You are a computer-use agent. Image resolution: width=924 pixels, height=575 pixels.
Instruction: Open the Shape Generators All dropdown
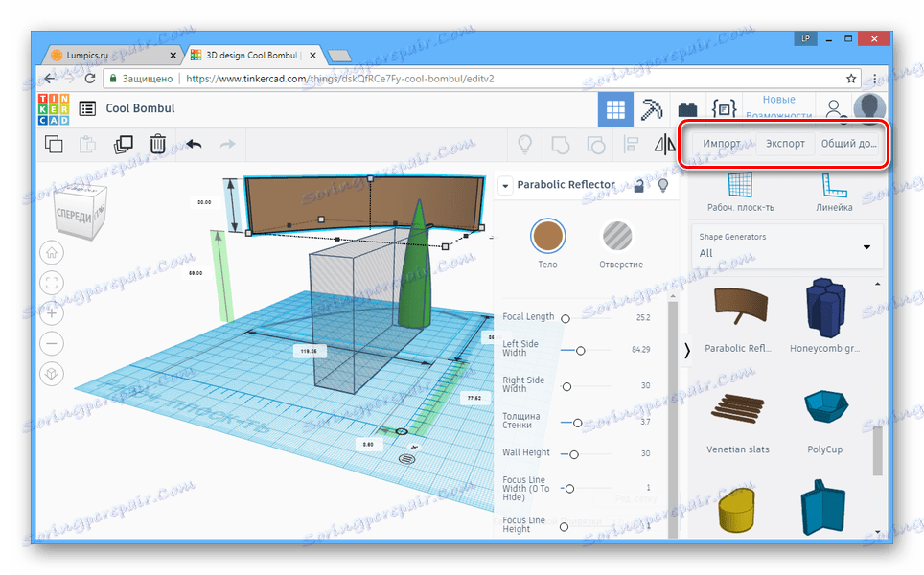point(787,246)
